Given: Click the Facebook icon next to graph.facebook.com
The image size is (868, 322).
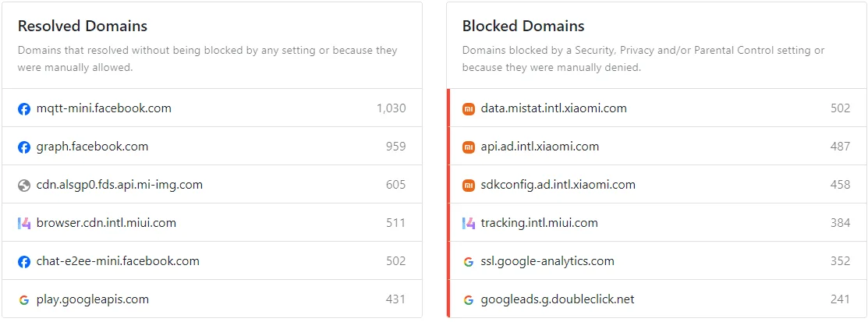Looking at the screenshot, I should click(24, 147).
